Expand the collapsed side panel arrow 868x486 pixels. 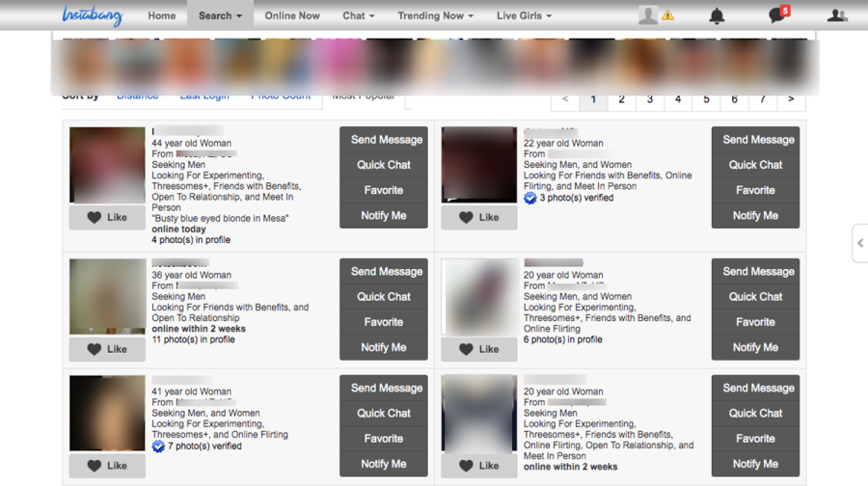tap(860, 243)
